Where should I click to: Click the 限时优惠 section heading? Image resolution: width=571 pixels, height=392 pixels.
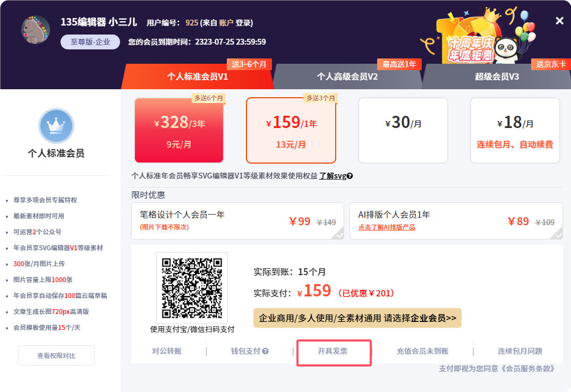click(x=148, y=195)
